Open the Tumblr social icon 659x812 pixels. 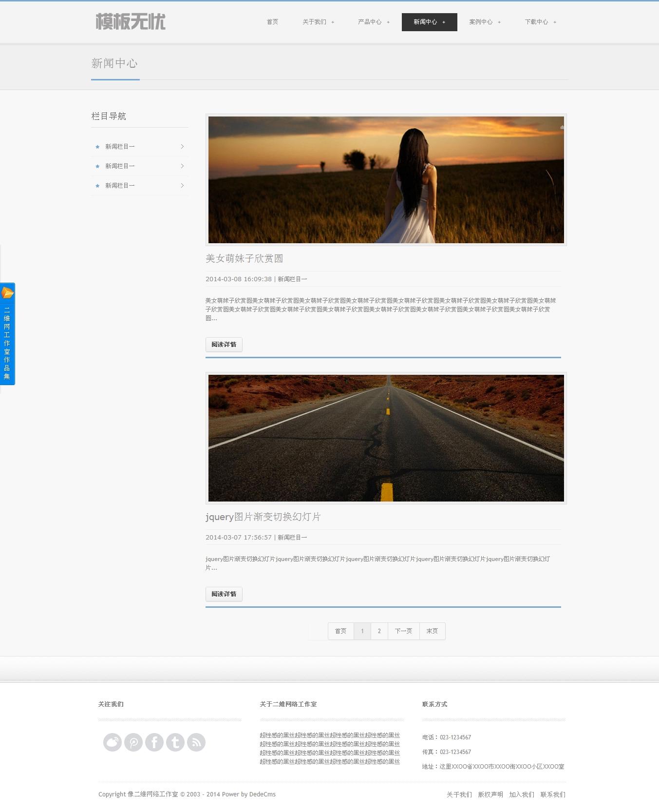[175, 742]
